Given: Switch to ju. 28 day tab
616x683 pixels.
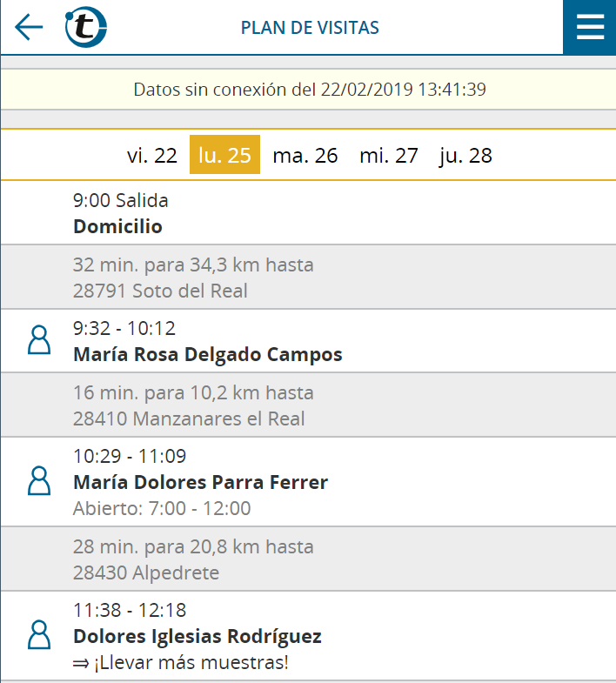Looking at the screenshot, I should 465,155.
